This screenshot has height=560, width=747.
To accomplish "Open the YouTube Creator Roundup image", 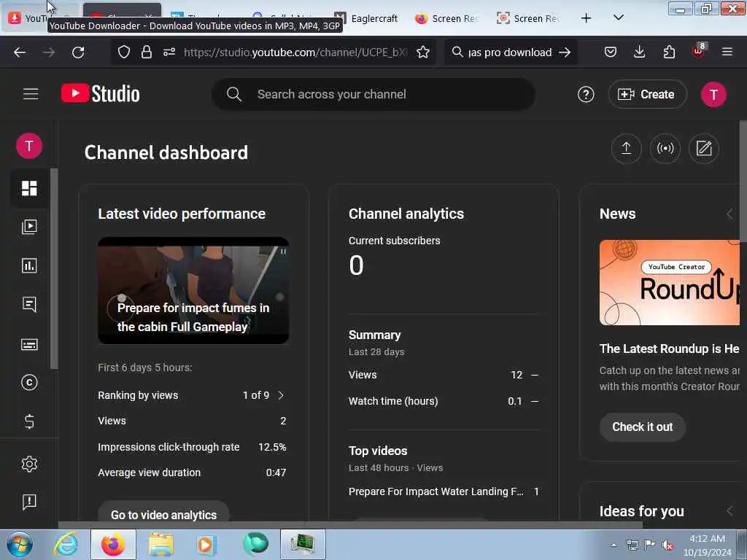I will 670,282.
